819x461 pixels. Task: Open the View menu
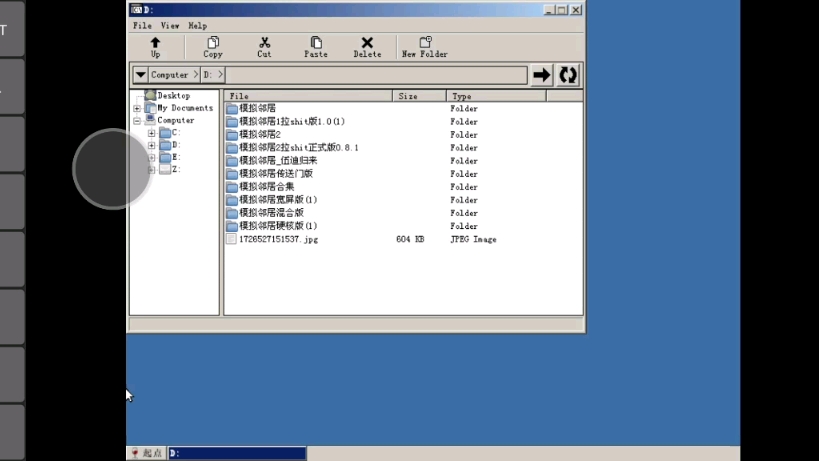(x=170, y=26)
